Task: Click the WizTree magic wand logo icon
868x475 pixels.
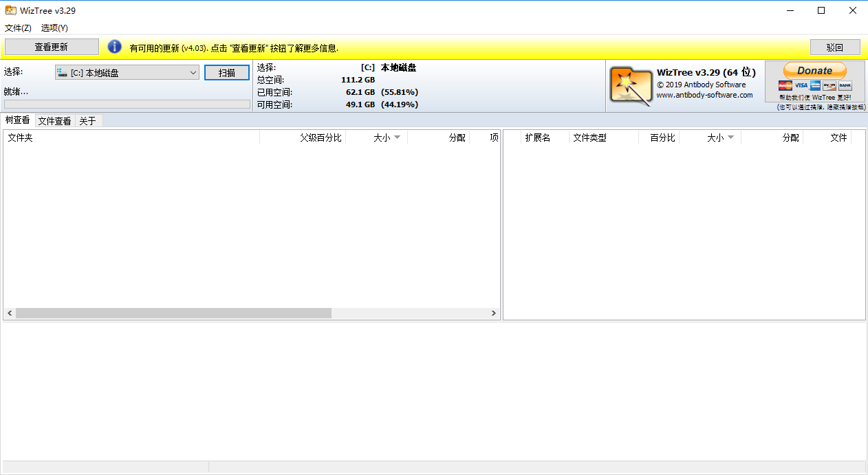Action: (631, 85)
